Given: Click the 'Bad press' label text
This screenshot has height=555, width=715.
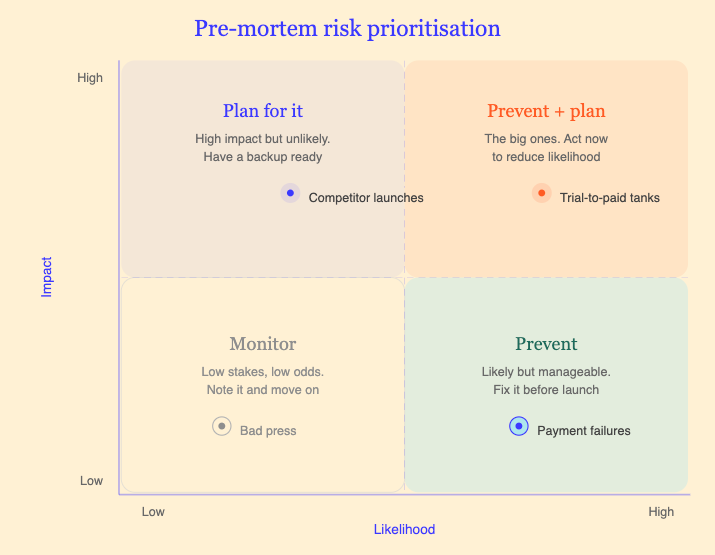Looking at the screenshot, I should click(x=268, y=431).
